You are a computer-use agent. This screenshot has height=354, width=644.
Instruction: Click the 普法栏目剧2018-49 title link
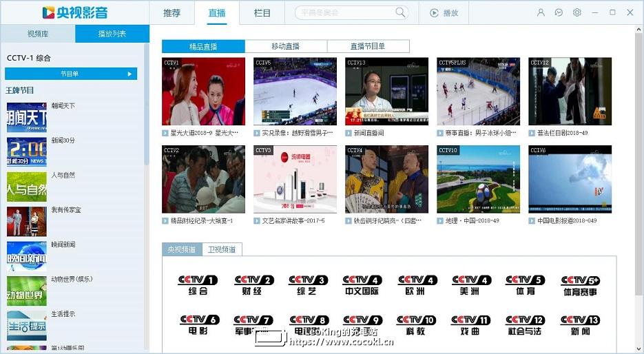[x=562, y=133]
